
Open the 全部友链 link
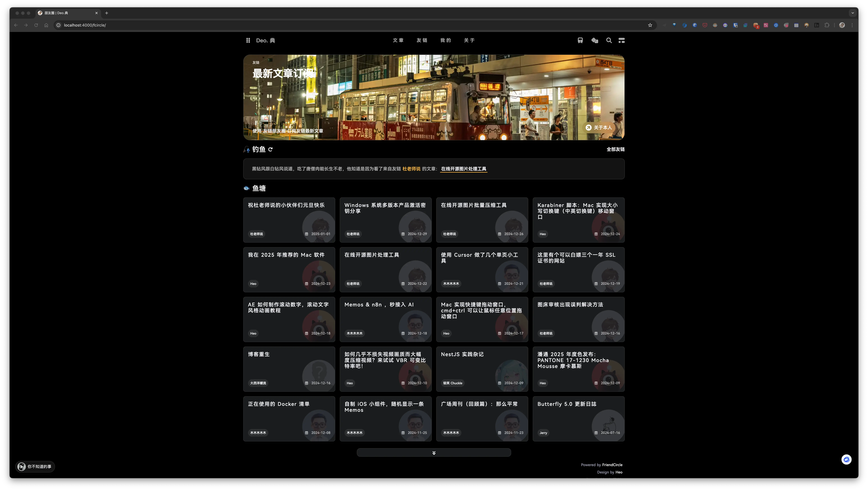pos(615,149)
